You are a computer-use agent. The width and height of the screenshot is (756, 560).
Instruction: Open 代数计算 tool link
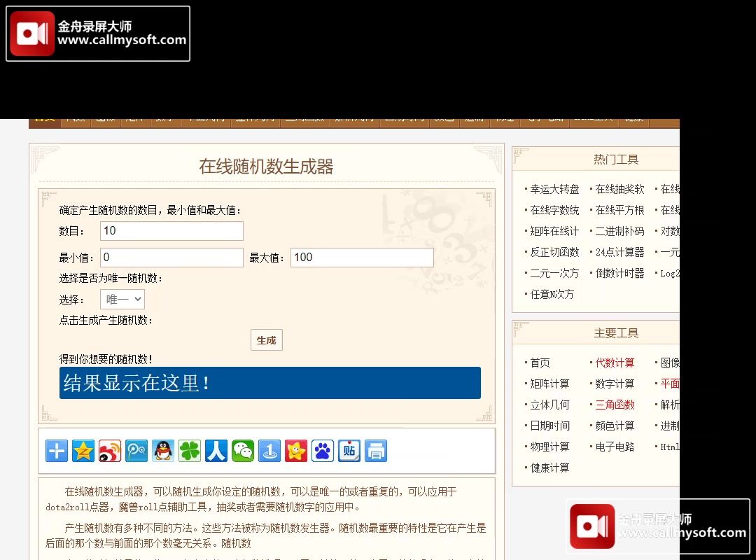point(615,363)
